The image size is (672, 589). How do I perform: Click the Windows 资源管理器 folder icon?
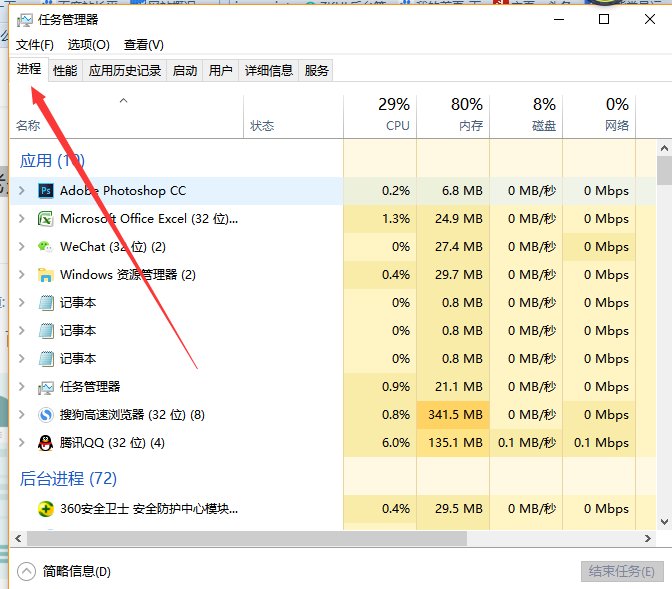point(45,275)
